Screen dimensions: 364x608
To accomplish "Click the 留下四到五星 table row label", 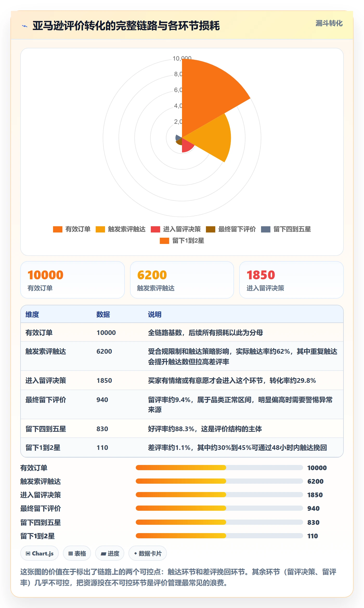I will 46,429.
